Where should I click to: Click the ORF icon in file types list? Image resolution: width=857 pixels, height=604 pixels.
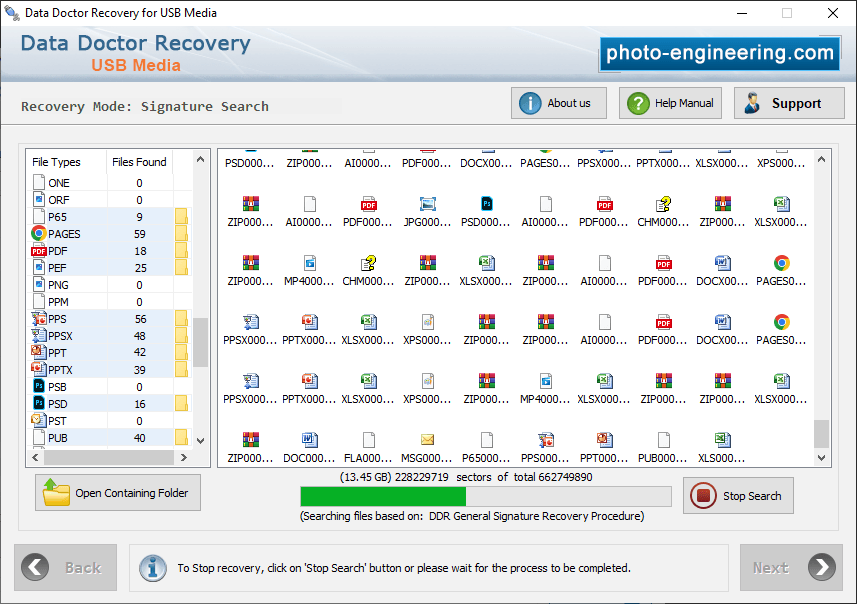(x=39, y=200)
